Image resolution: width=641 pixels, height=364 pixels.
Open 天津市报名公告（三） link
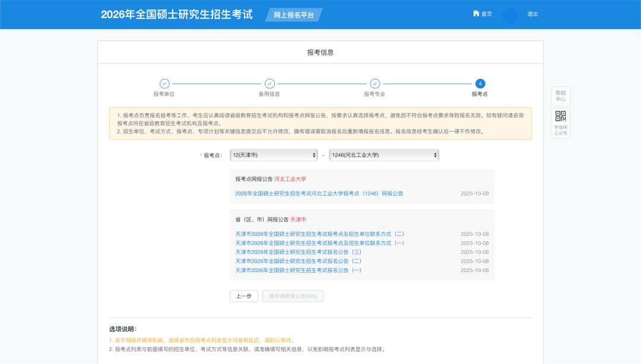click(x=298, y=252)
